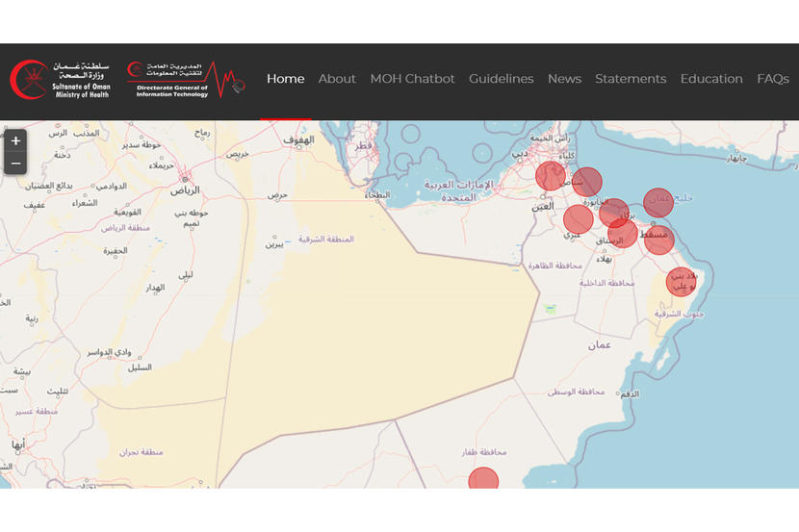
Task: Select red circle in Dhofar at map bottom
Action: click(483, 478)
